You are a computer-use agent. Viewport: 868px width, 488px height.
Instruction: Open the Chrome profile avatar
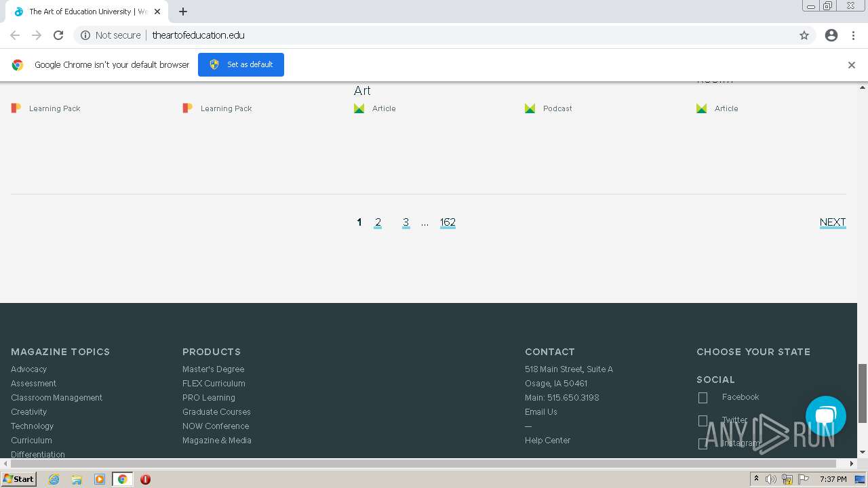click(x=831, y=35)
